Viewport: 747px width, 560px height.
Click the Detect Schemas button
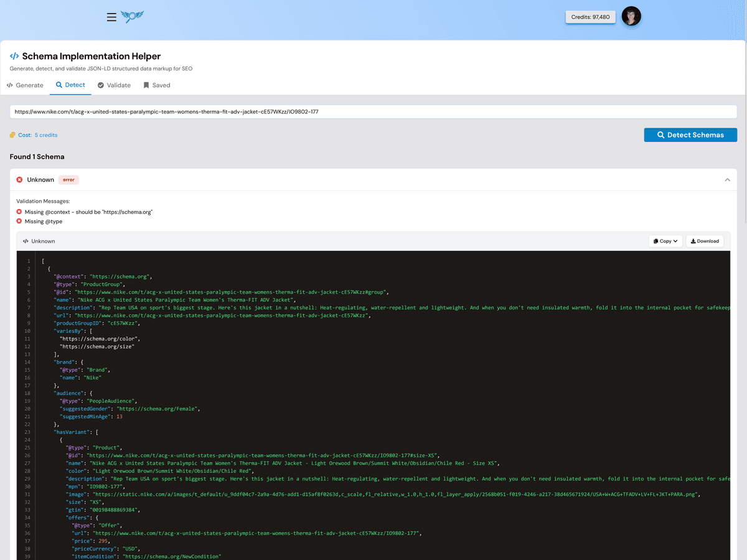point(690,134)
